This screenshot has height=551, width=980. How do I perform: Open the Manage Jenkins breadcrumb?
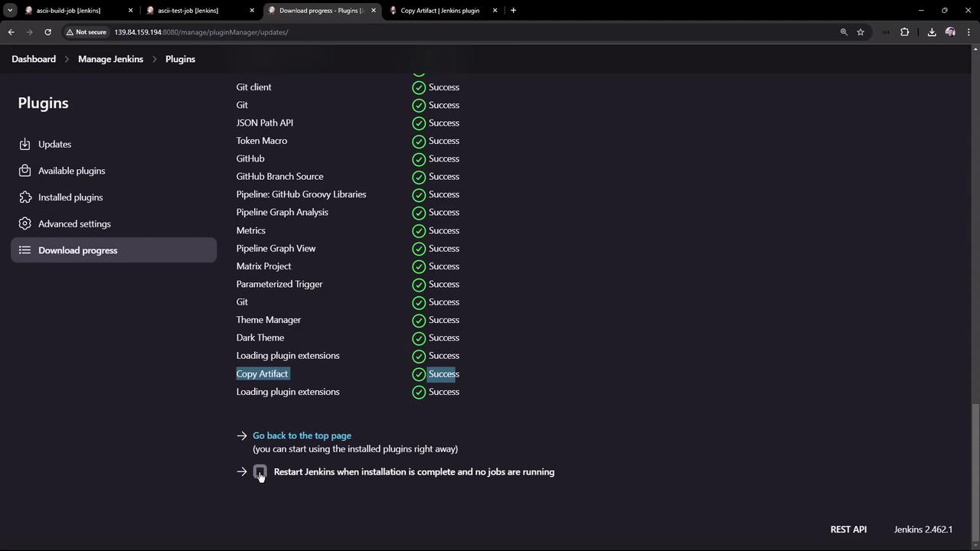[x=110, y=59]
